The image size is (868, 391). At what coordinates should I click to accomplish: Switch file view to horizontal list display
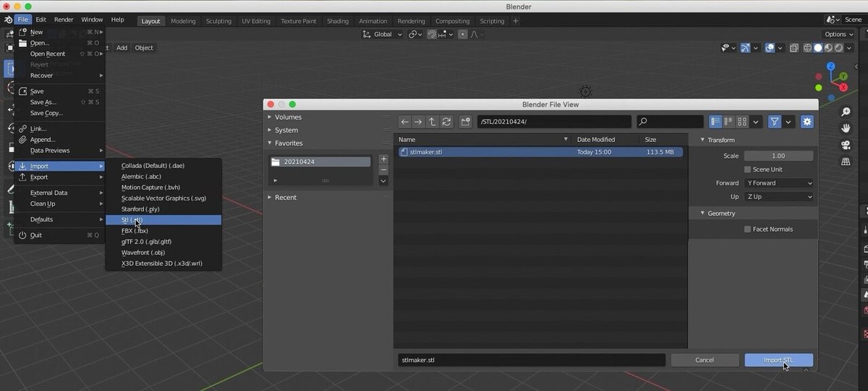pyautogui.click(x=728, y=122)
